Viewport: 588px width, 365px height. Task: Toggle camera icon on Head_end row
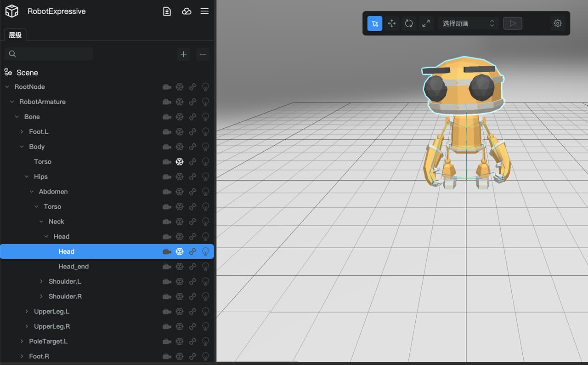(x=167, y=267)
